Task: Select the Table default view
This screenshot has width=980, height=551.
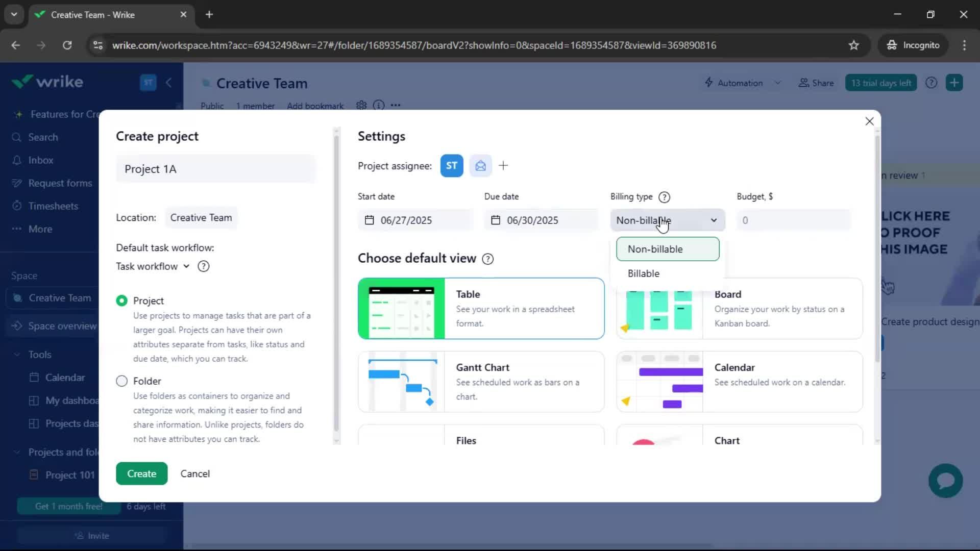Action: 481,309
